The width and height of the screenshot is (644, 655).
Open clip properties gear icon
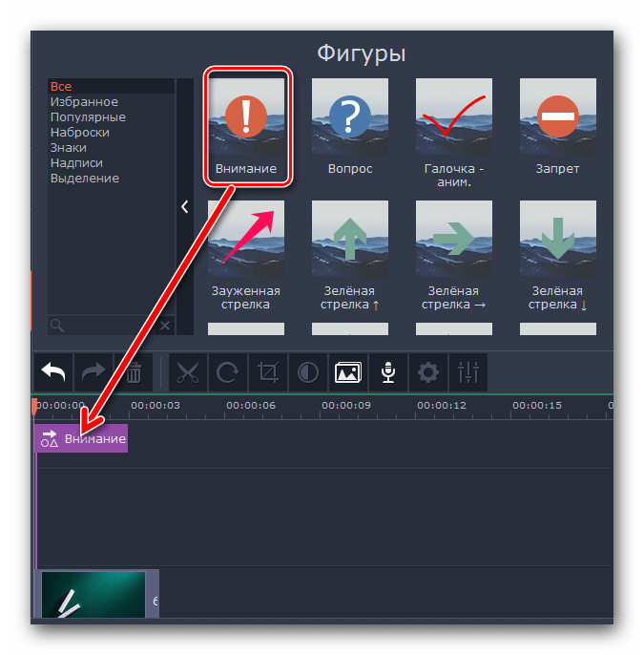click(x=428, y=371)
